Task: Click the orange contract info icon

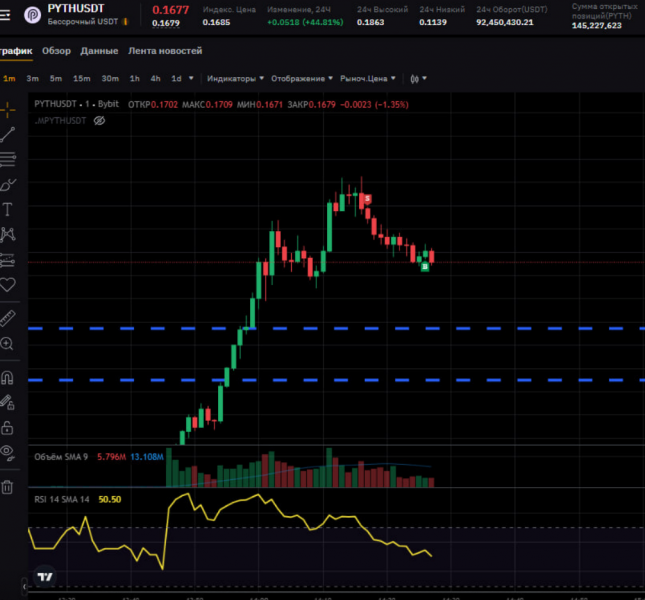Action: click(x=125, y=22)
